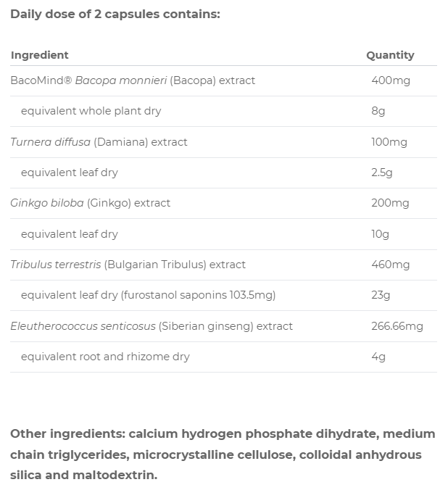Select the Tribulus terrestris extract row

[x=223, y=265]
